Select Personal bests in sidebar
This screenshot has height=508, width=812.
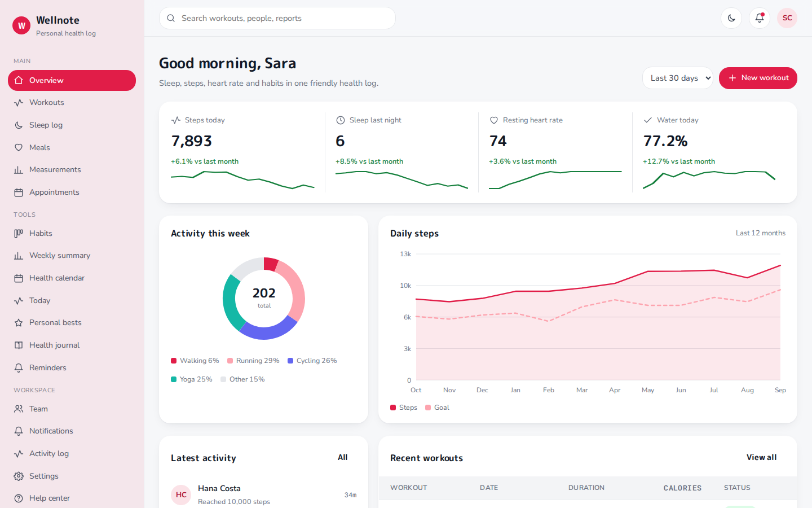click(x=72, y=323)
